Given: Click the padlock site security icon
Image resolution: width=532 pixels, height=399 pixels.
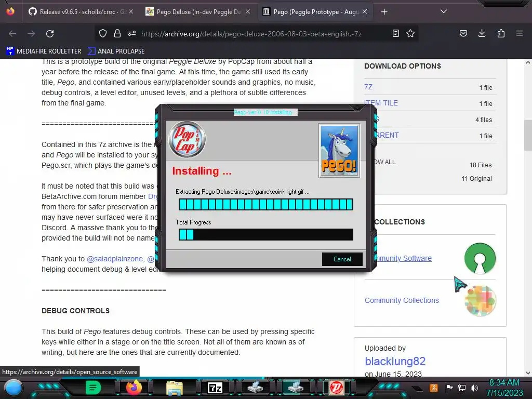Looking at the screenshot, I should (x=117, y=33).
